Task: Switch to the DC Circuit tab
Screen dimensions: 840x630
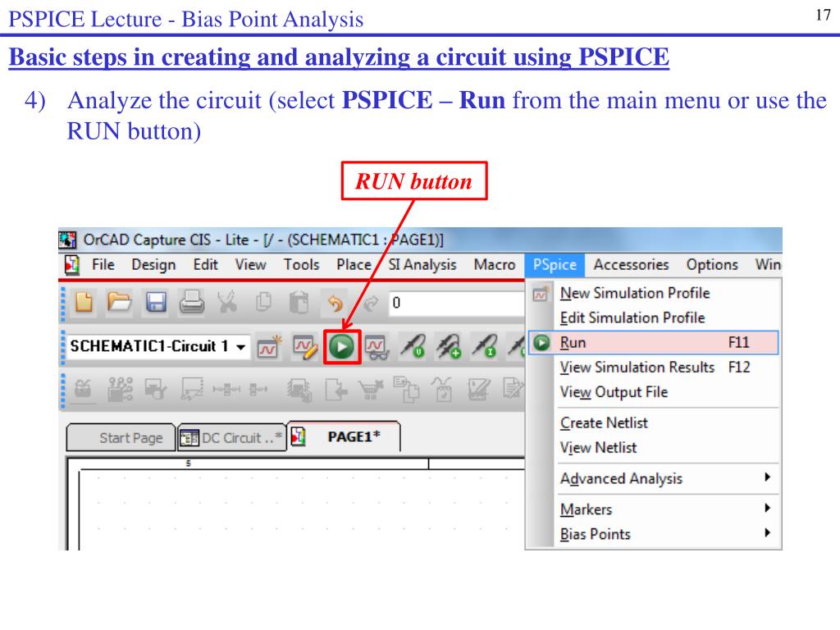Action: 232,438
